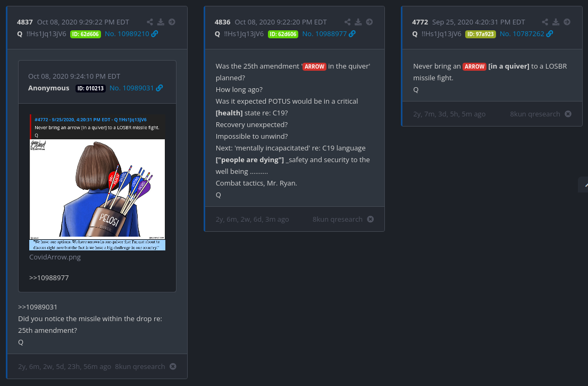The width and height of the screenshot is (588, 386).
Task: Click the ID: 62d606 badge on post 4837
Action: 86,34
